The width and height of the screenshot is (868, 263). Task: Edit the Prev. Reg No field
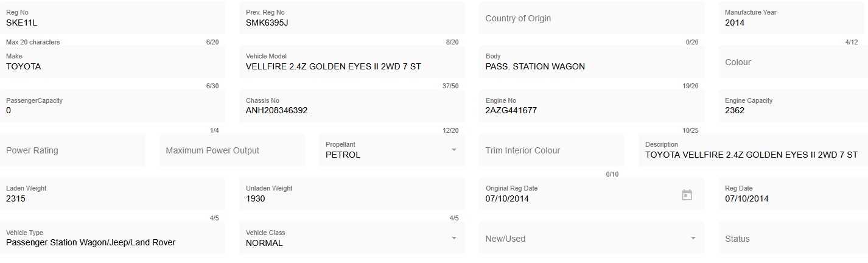pos(352,23)
